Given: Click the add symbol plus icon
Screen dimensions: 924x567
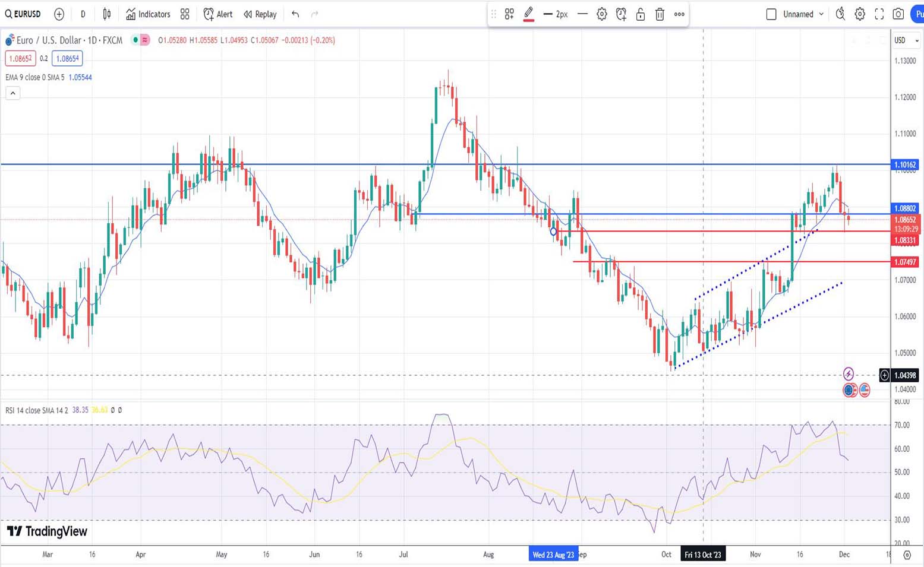Looking at the screenshot, I should point(59,14).
